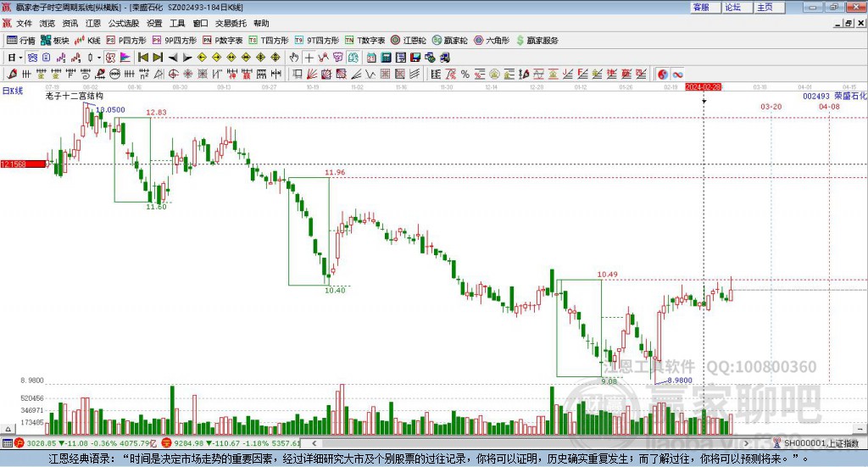Open the T数字表 tool
Image resolution: width=868 pixels, height=467 pixels.
coord(364,41)
